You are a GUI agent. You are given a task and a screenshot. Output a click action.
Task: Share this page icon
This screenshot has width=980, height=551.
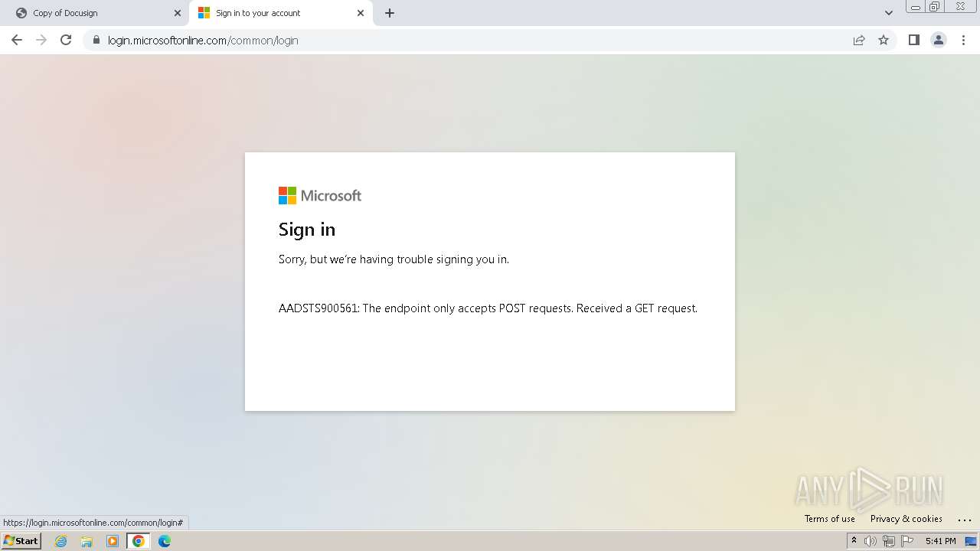(859, 40)
